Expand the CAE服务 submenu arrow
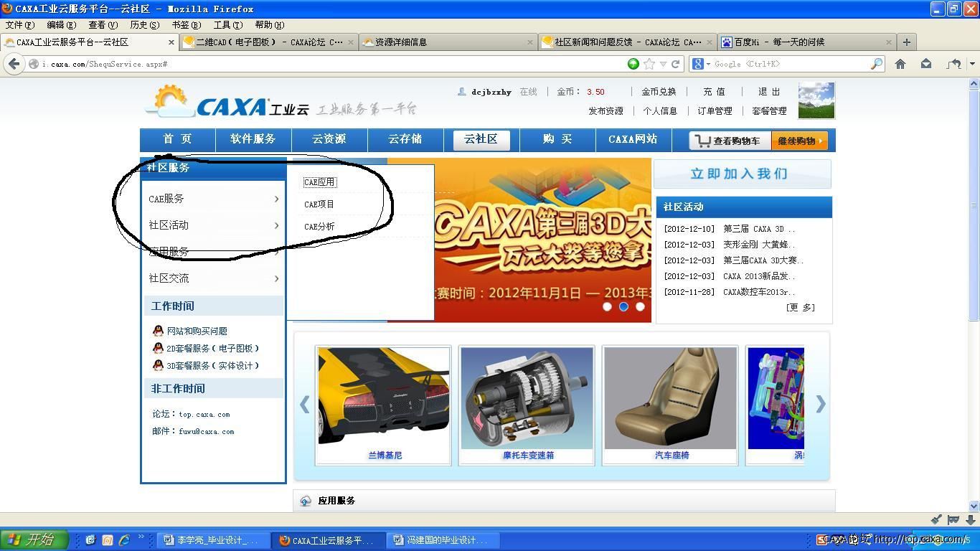Screen dimensions: 980x551 276,199
